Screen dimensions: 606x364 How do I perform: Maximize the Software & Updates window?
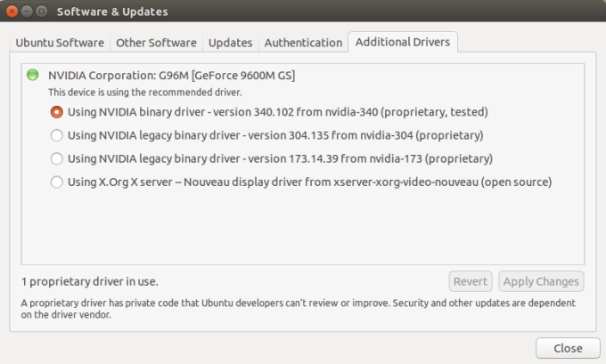pyautogui.click(x=42, y=12)
